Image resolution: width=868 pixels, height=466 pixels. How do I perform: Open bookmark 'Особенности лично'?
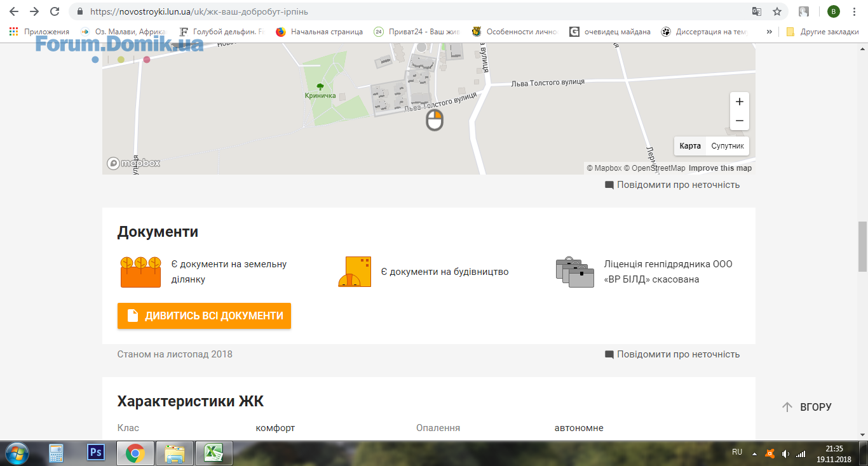point(515,31)
